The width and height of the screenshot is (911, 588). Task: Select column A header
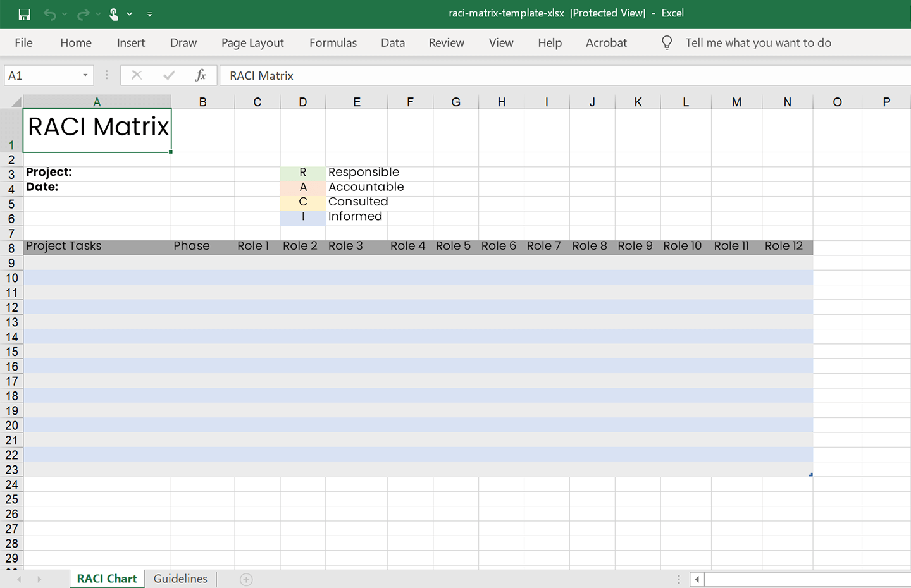[x=97, y=102]
